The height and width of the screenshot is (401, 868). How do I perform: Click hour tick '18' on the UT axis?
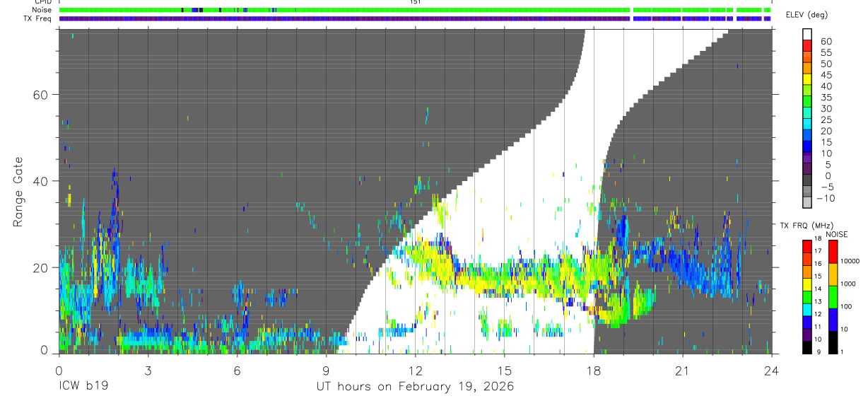594,371
